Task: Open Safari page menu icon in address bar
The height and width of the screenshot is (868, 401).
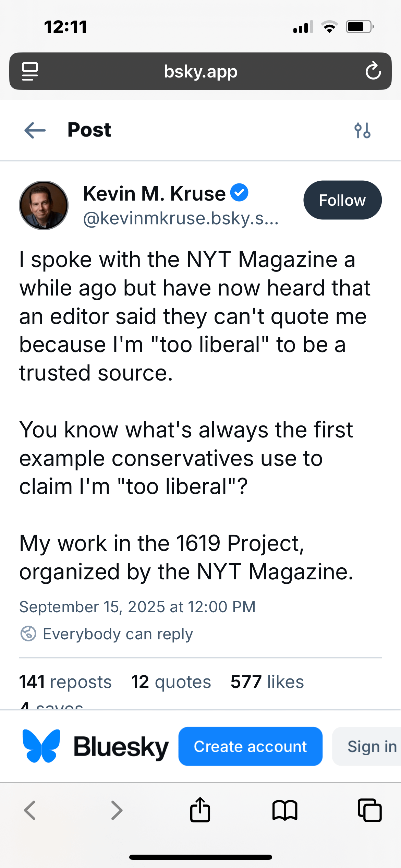Action: 30,71
